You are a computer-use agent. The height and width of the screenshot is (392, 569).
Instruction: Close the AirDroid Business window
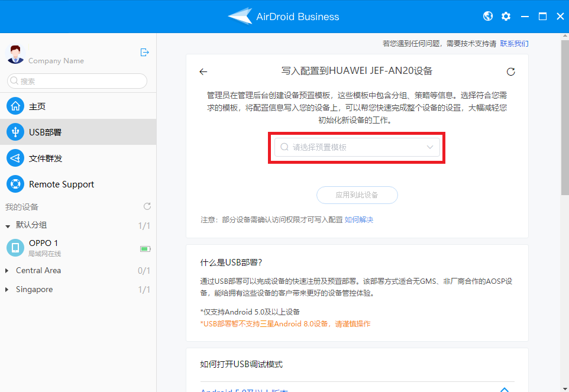(x=560, y=17)
